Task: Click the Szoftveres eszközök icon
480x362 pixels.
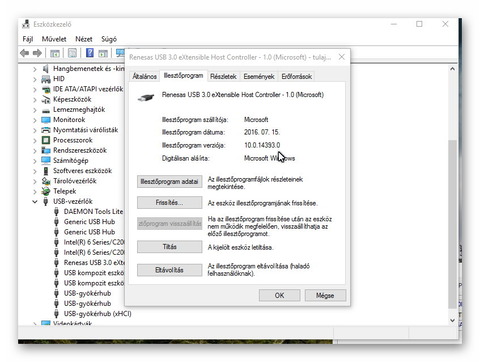Action: click(x=46, y=171)
